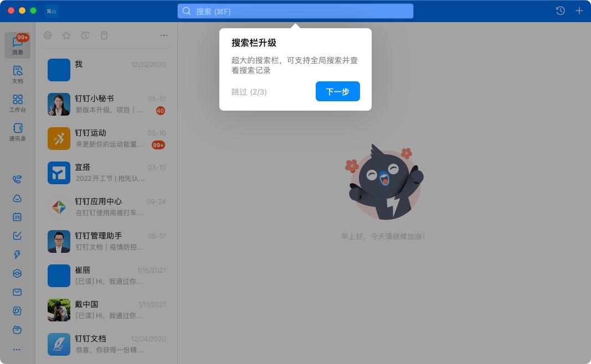Show starred conversations via star icon
Viewport: 591px width, 364px height.
pyautogui.click(x=66, y=35)
